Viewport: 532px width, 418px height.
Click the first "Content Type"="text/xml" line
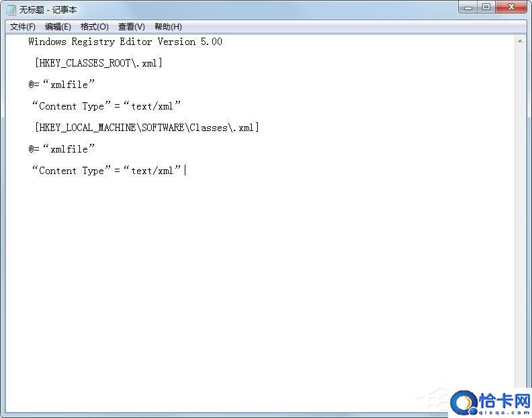(x=106, y=106)
